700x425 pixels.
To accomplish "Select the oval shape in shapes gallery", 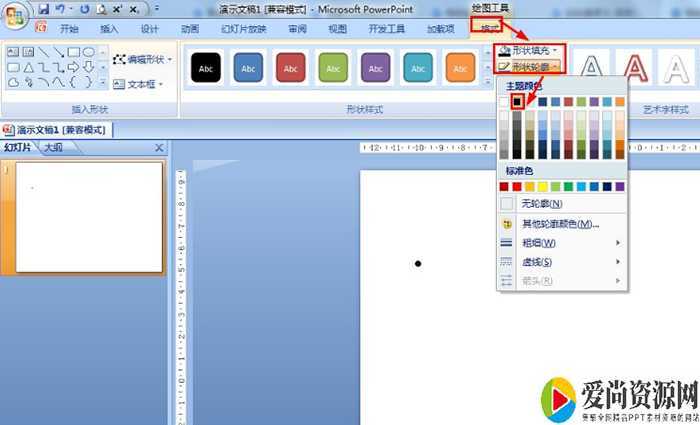I will tap(89, 52).
